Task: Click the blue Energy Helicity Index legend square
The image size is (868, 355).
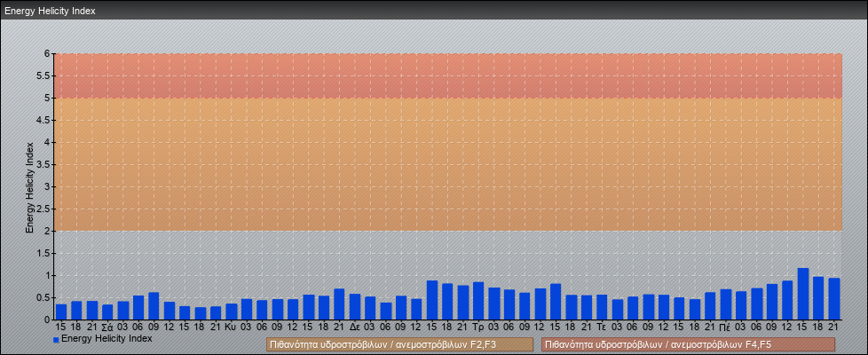Action: pyautogui.click(x=56, y=340)
